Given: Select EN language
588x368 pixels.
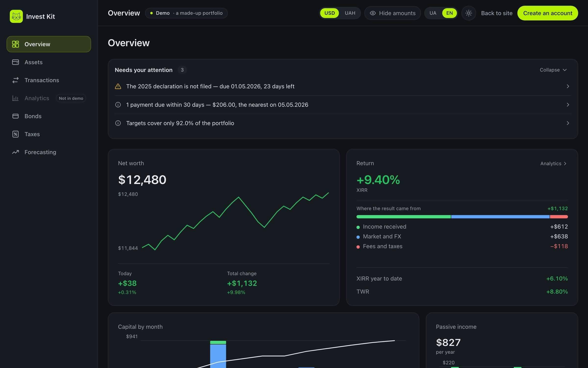Looking at the screenshot, I should [x=449, y=13].
